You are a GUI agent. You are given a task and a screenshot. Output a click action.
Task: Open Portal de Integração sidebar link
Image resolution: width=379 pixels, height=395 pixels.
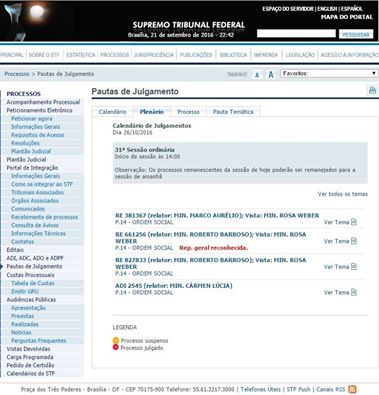coord(32,168)
